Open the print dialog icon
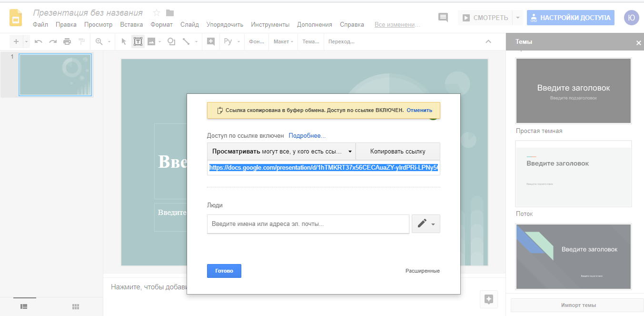 click(67, 41)
